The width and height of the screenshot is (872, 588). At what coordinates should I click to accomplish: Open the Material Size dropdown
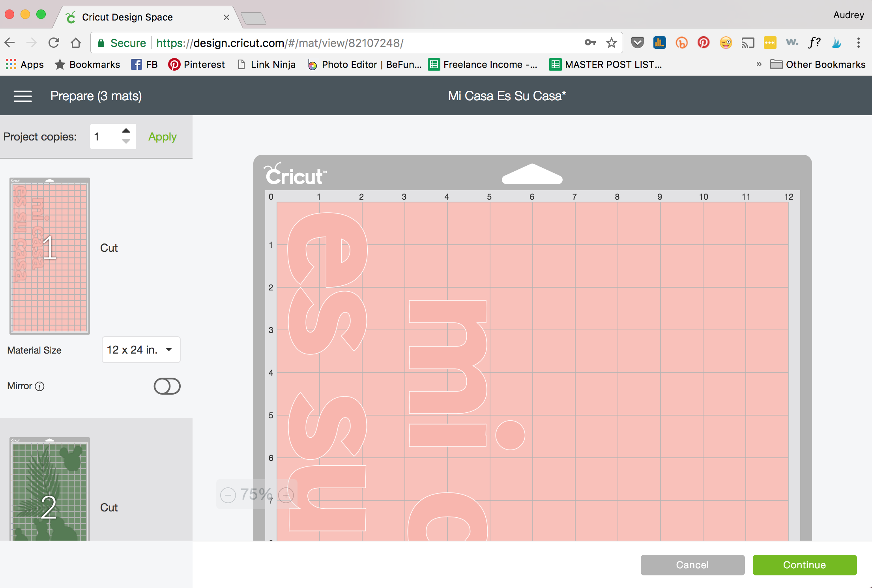(141, 350)
